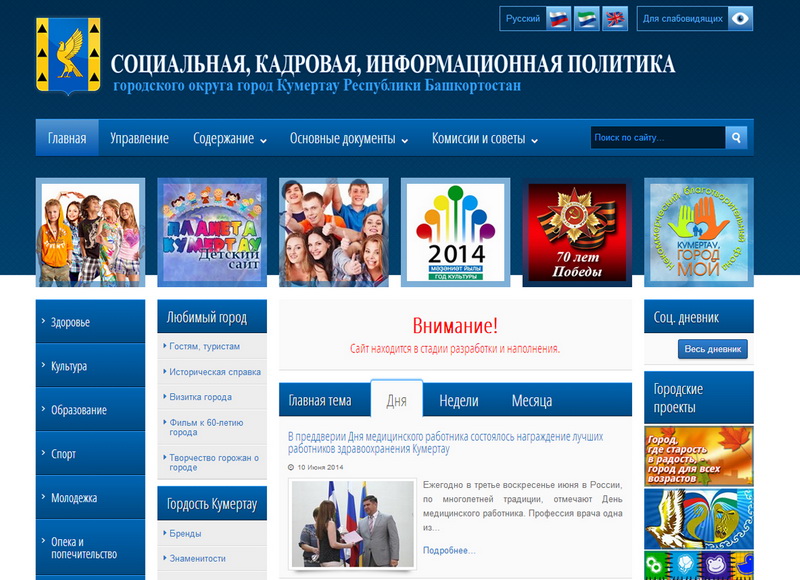Click the magnifier search icon

pyautogui.click(x=736, y=138)
